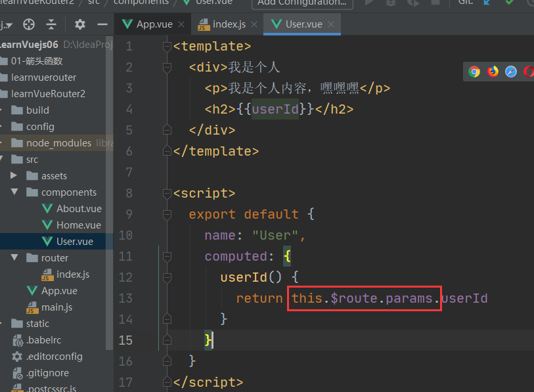This screenshot has height=392, width=534.
Task: Fold the div block at line 2
Action: click(x=167, y=68)
